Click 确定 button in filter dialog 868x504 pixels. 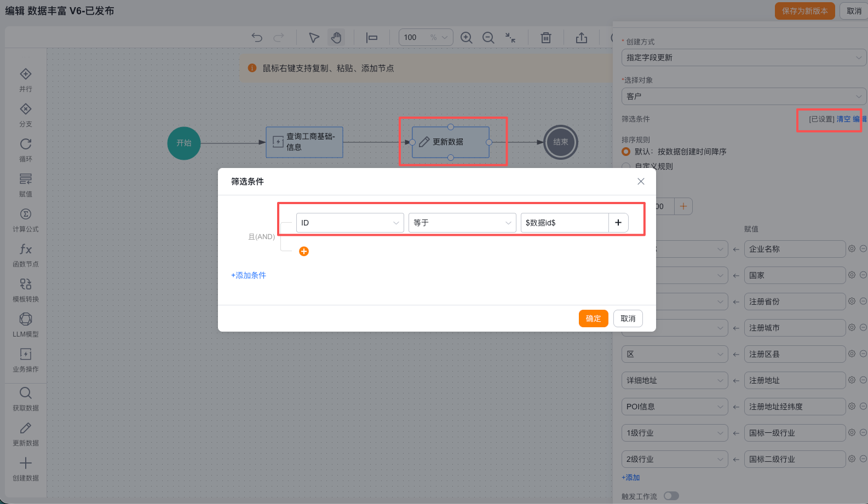[x=593, y=318]
